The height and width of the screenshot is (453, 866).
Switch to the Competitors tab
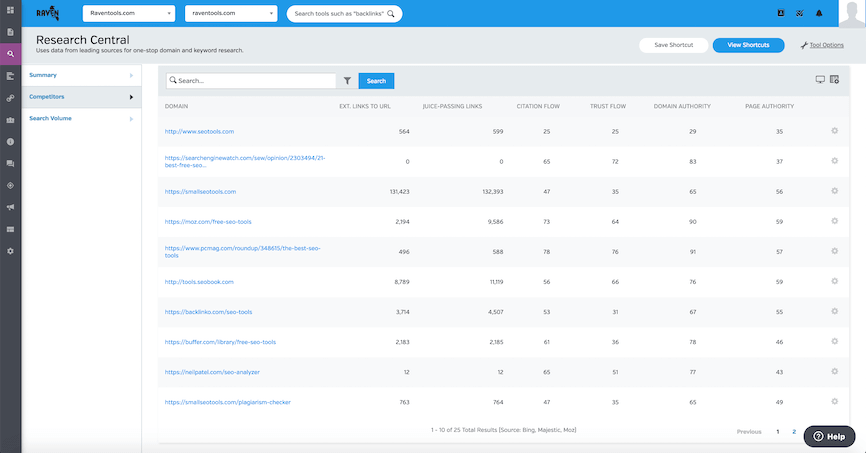tap(81, 97)
